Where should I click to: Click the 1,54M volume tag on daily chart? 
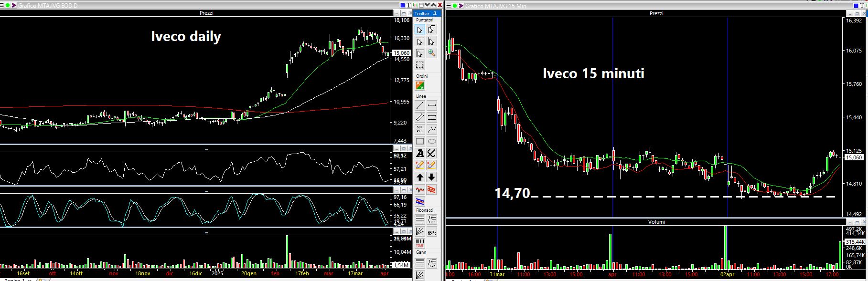pos(401,265)
